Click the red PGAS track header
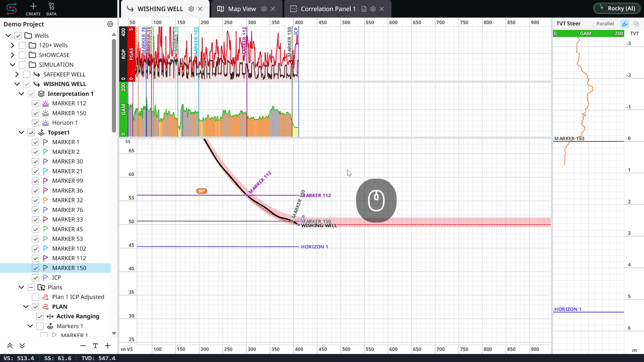Viewport: 644px width, 362px height. pyautogui.click(x=131, y=54)
